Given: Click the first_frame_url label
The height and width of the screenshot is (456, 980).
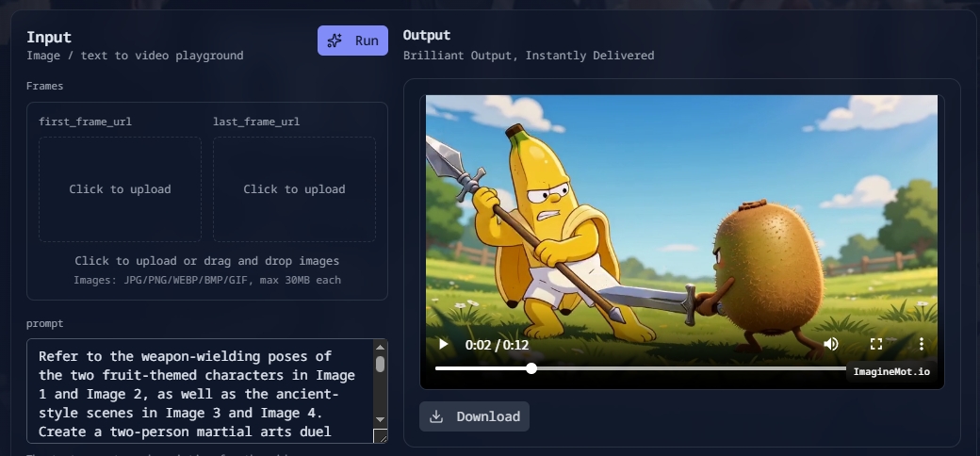Looking at the screenshot, I should pyautogui.click(x=85, y=122).
